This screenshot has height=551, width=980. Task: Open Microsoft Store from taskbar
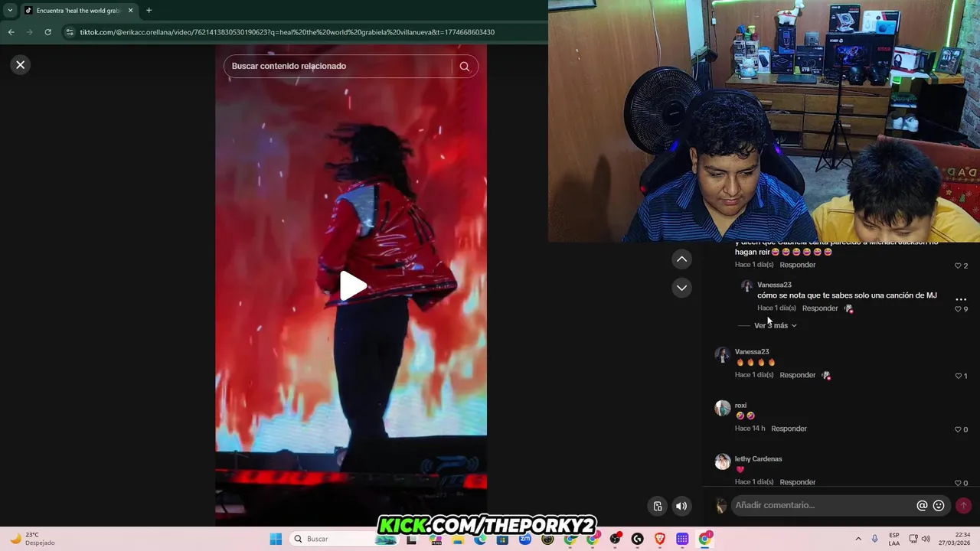502,539
